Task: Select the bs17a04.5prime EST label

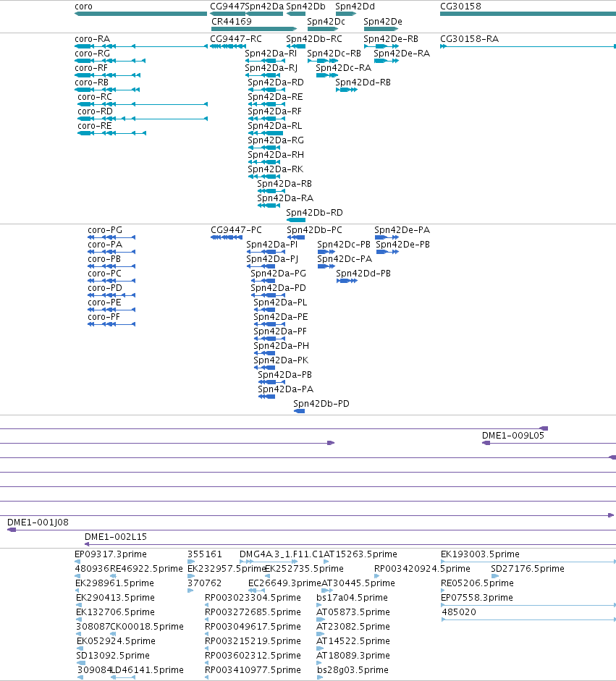Action: point(353,598)
